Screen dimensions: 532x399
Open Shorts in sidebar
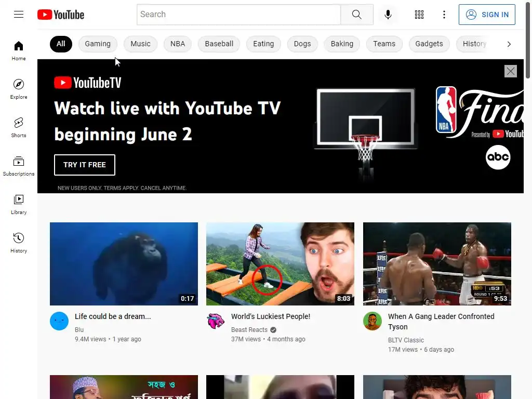19,128
